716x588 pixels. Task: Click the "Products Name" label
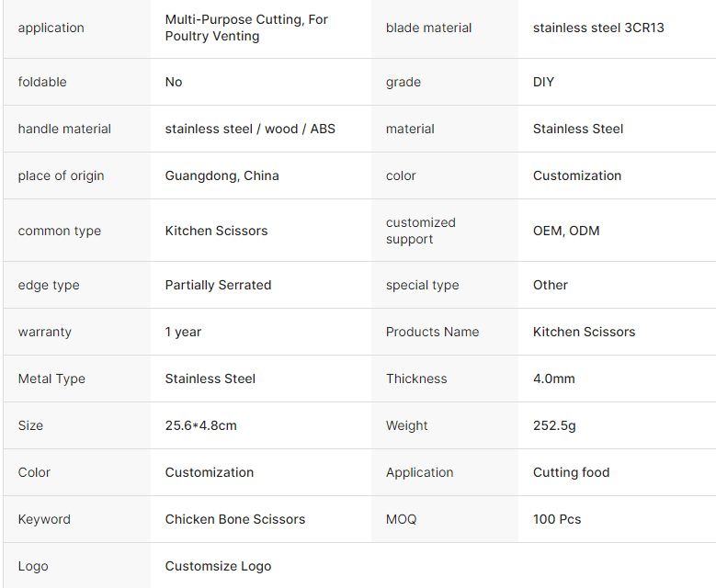coord(432,332)
